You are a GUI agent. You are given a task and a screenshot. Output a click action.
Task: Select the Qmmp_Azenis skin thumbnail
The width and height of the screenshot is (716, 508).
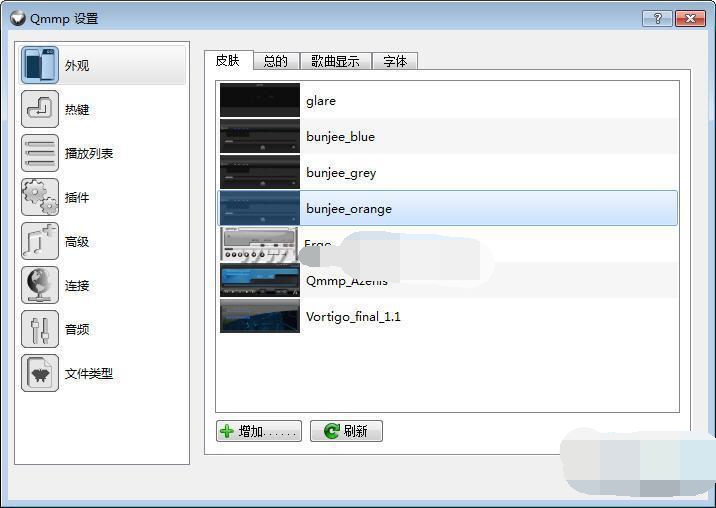pos(260,280)
